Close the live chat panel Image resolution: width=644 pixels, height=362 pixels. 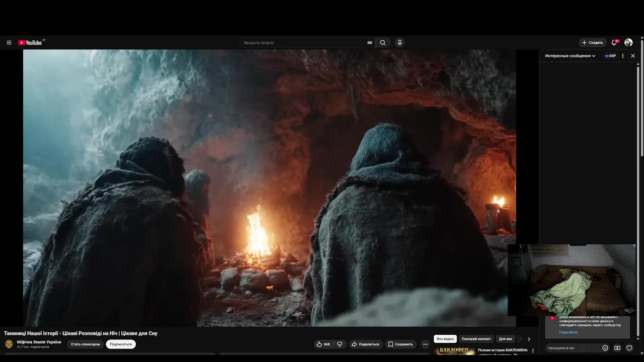click(633, 56)
